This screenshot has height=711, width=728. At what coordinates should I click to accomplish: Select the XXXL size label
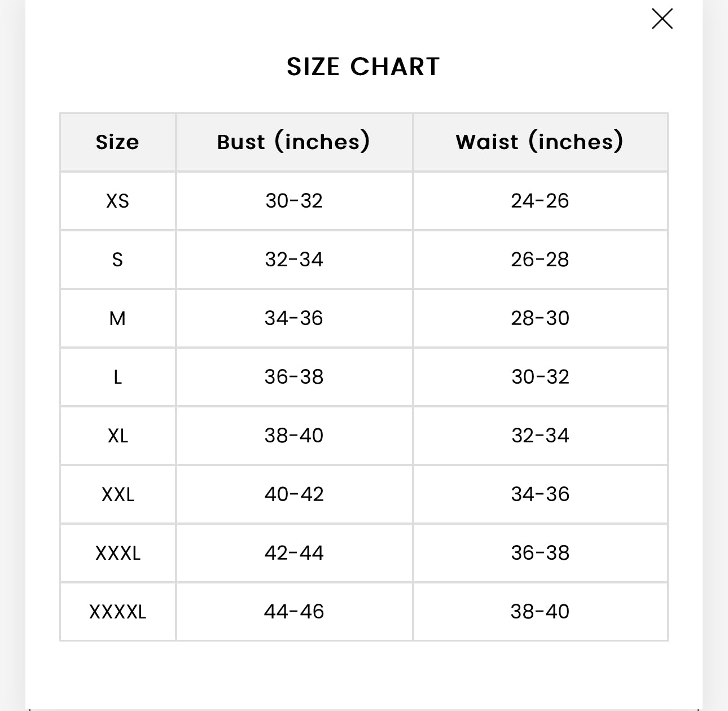tap(117, 552)
